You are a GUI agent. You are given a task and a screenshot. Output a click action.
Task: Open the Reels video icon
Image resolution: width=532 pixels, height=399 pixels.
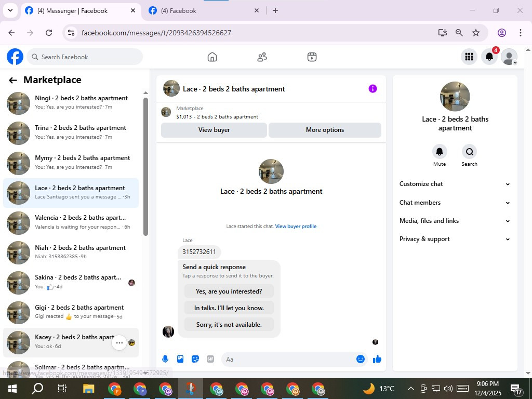pos(312,57)
